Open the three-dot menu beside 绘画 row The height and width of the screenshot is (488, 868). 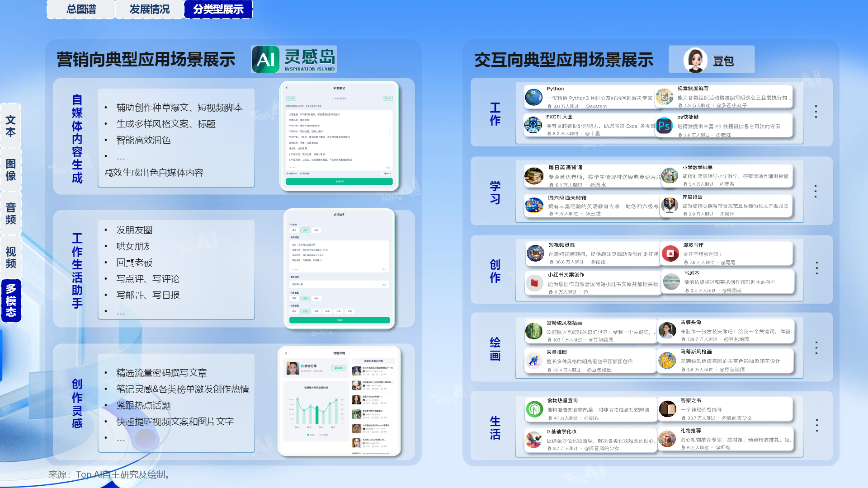click(816, 347)
